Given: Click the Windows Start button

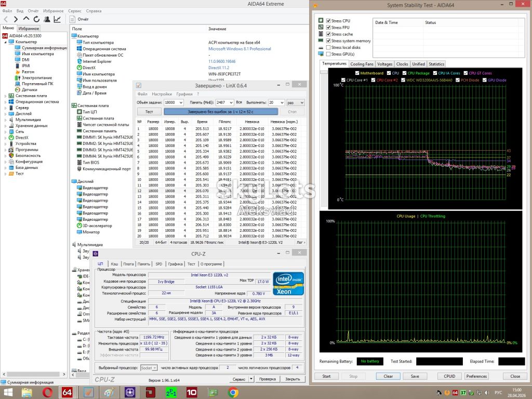Looking at the screenshot, I should click(x=7, y=392).
